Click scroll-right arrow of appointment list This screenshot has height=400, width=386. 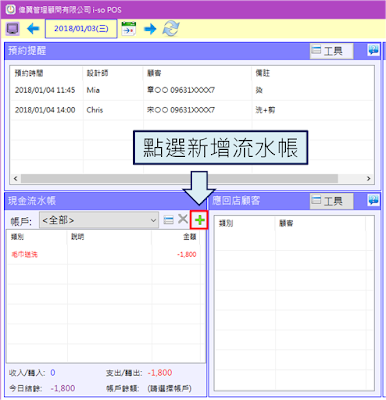pyautogui.click(x=368, y=179)
